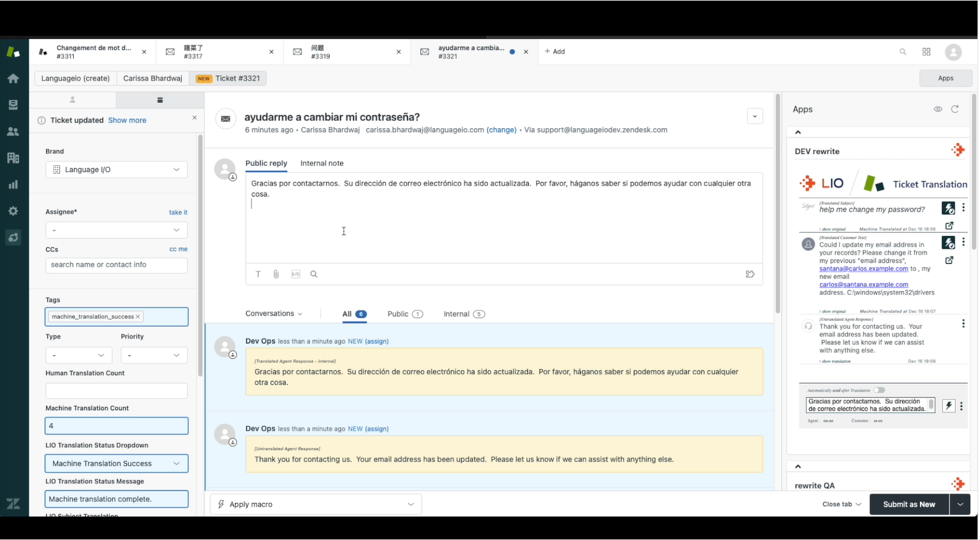Switch to ticket tab #3311 Changement de mot
Viewport: 980px width, 540px height.
[93, 52]
